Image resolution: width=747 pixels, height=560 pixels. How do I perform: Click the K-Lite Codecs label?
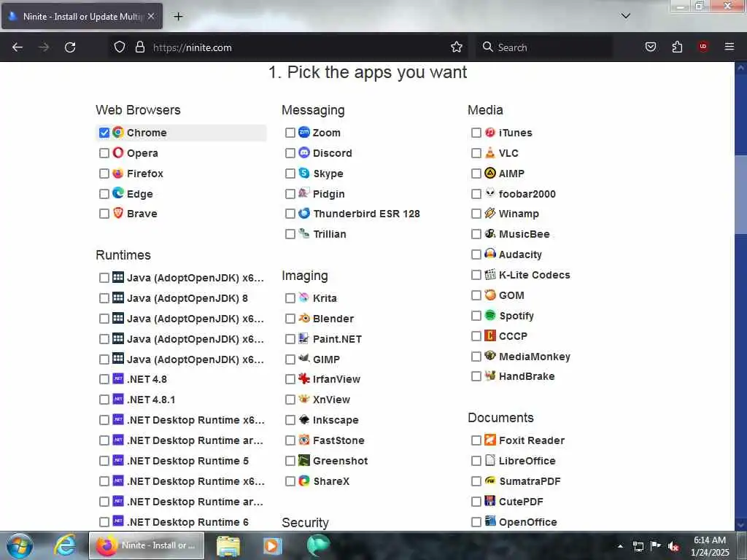click(x=534, y=275)
